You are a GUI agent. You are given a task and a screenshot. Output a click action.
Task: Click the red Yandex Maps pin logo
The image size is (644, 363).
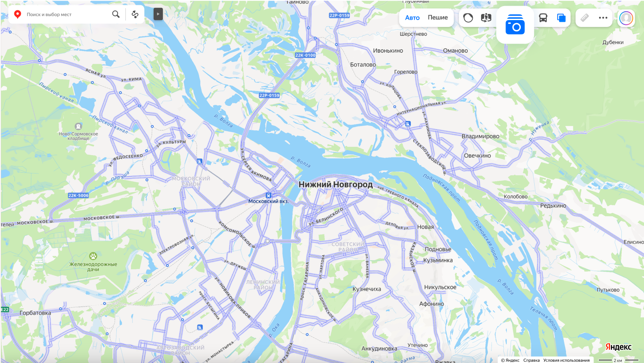coord(17,14)
